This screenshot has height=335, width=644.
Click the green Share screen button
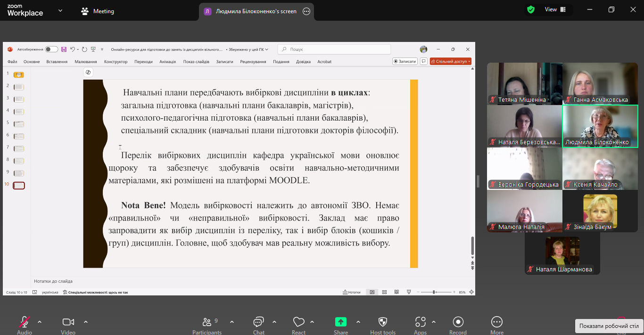click(x=340, y=322)
